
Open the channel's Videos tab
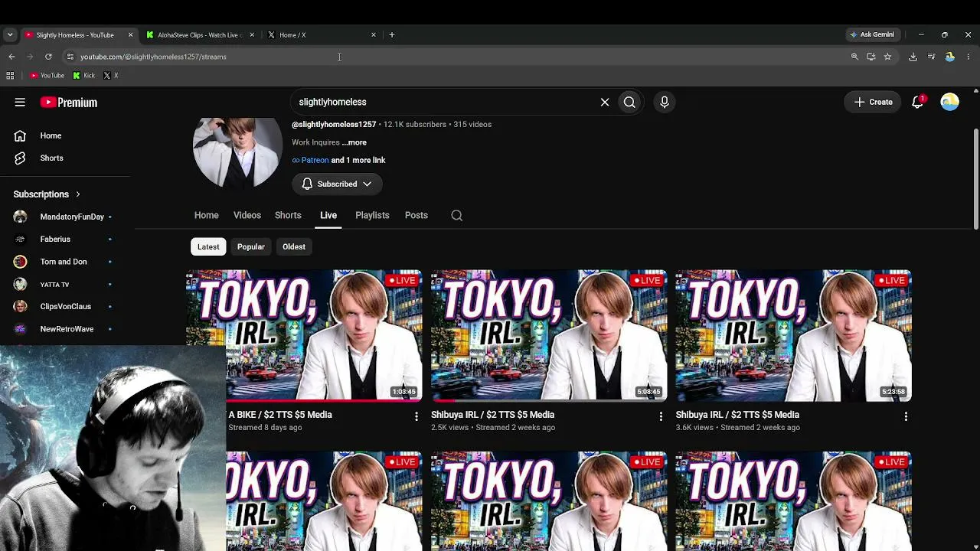tap(247, 216)
